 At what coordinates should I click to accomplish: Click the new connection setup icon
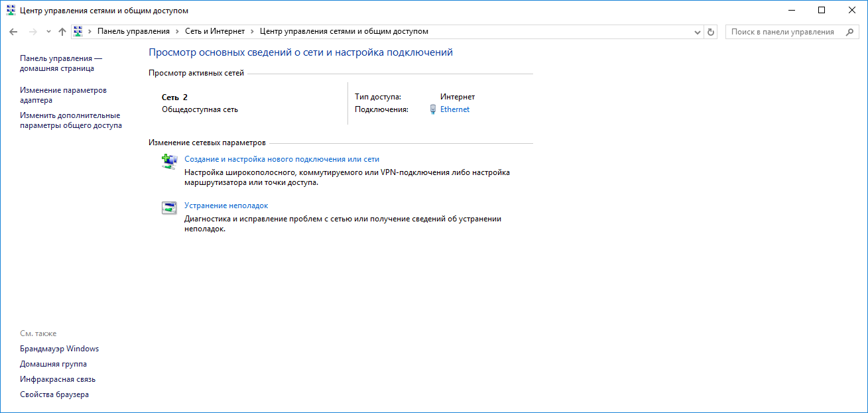point(170,161)
